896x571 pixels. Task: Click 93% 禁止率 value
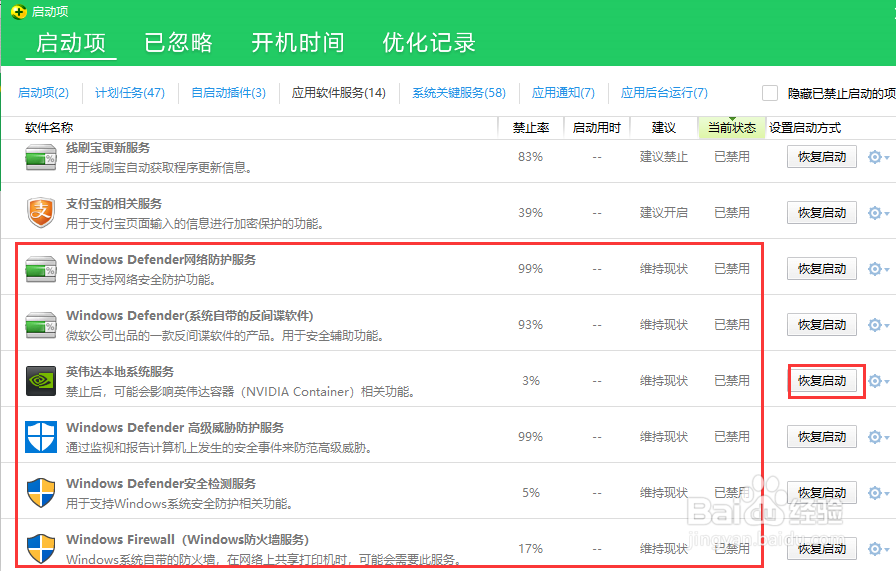(530, 325)
